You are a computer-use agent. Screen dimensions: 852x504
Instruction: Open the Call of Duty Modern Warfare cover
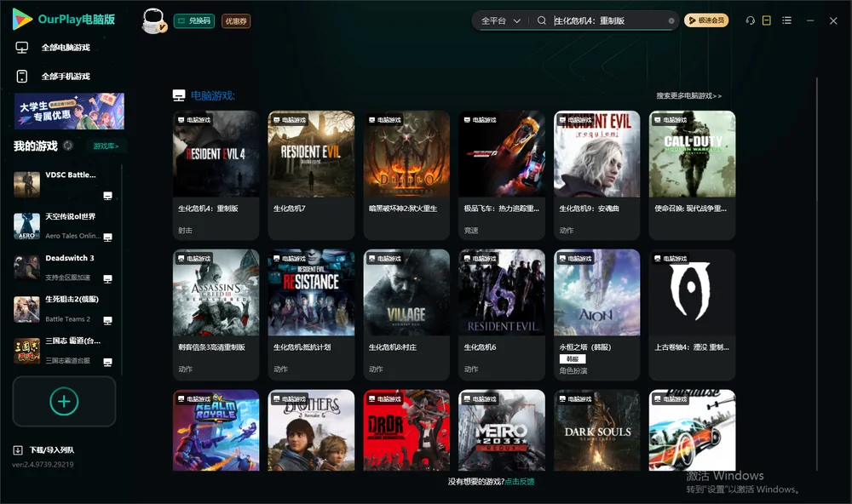tap(692, 154)
